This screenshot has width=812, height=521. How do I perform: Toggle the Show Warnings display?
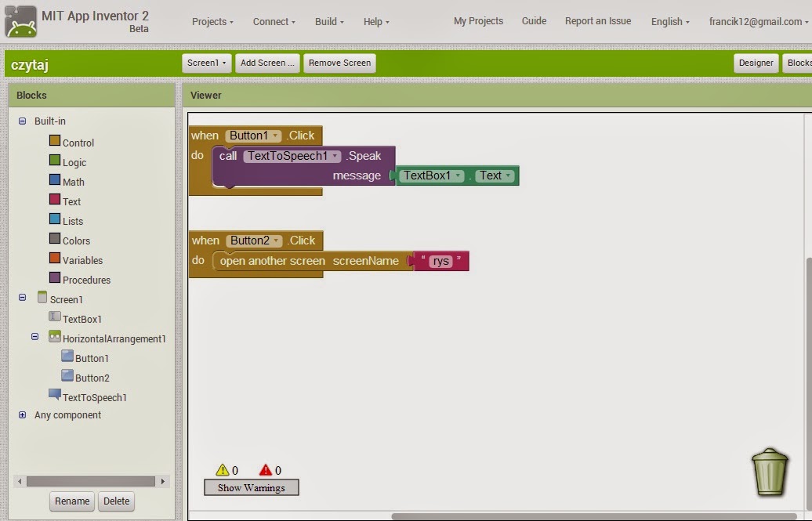tap(251, 487)
